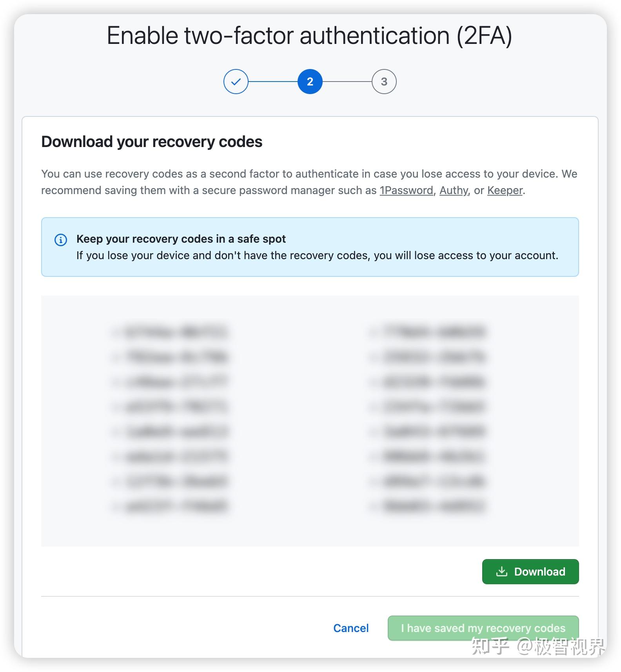
Task: Follow the Authy link
Action: point(454,191)
